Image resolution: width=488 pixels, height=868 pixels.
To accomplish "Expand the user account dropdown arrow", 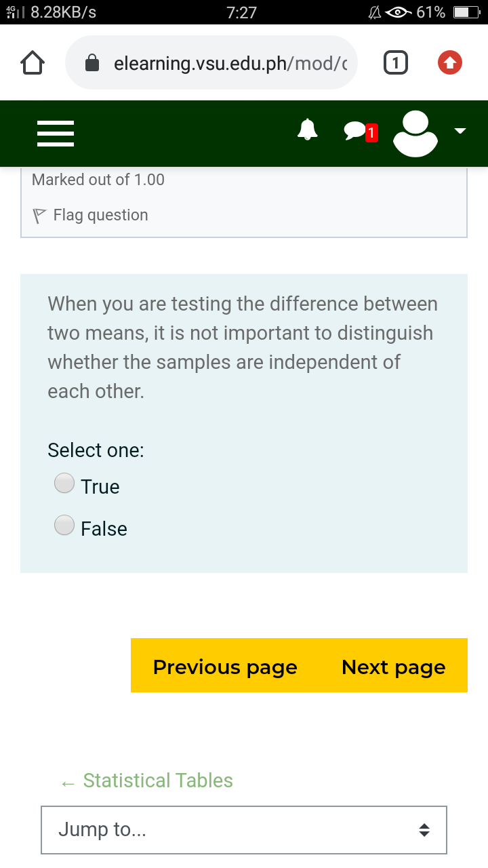I will pyautogui.click(x=461, y=131).
